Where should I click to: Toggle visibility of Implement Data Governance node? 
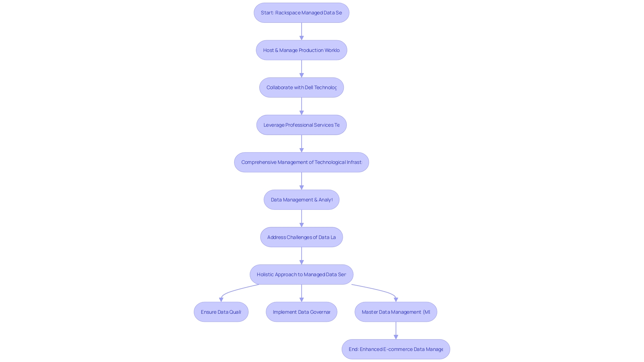pyautogui.click(x=301, y=312)
